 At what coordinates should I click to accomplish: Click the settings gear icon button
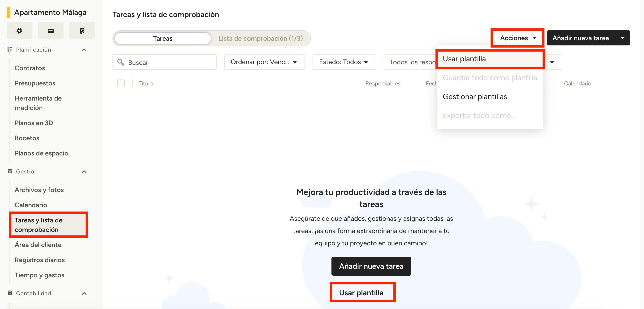point(19,31)
